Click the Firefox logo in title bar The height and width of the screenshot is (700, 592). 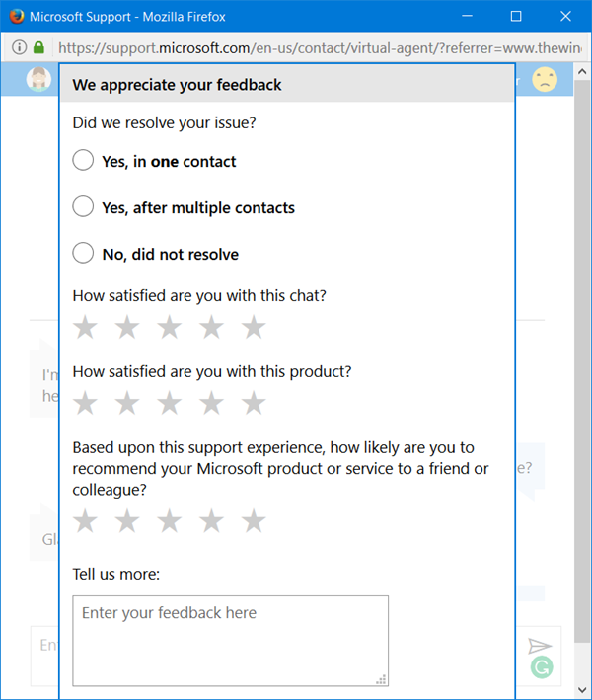(14, 17)
